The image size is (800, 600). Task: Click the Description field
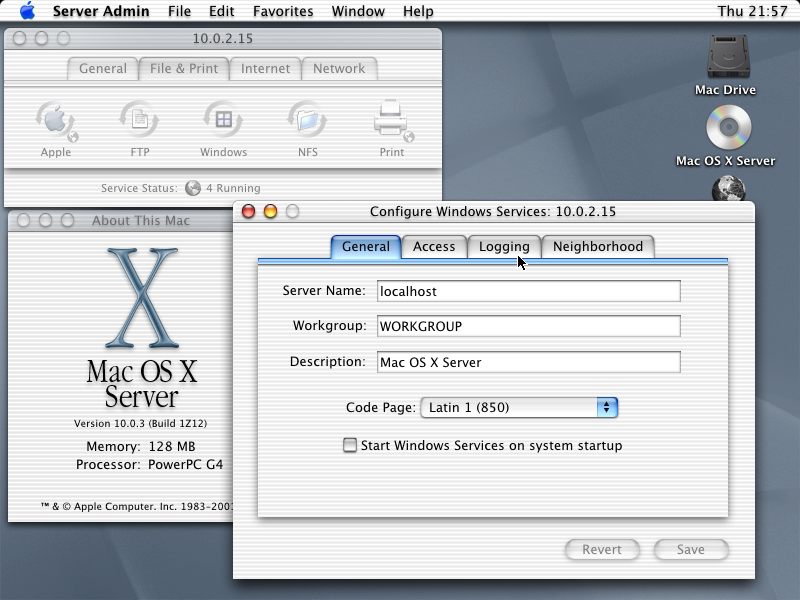coord(529,362)
